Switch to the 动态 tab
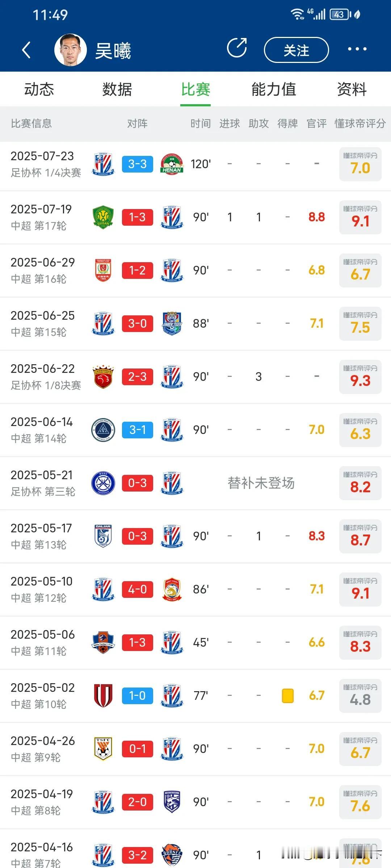The height and width of the screenshot is (868, 391). pos(39,89)
